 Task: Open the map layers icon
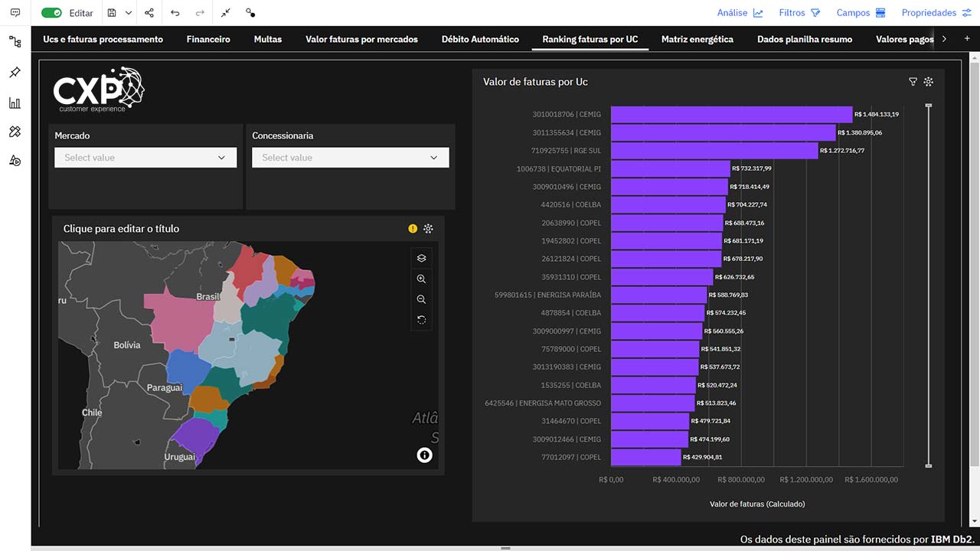421,258
